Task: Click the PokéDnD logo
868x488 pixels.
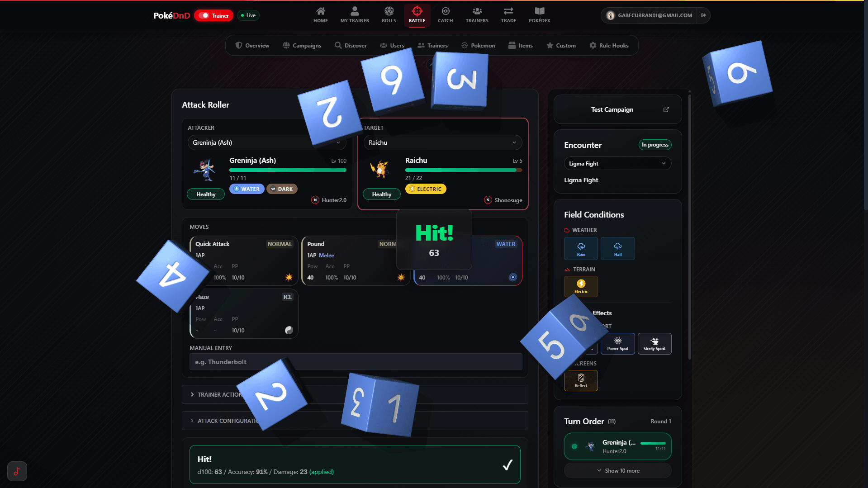Action: click(171, 15)
